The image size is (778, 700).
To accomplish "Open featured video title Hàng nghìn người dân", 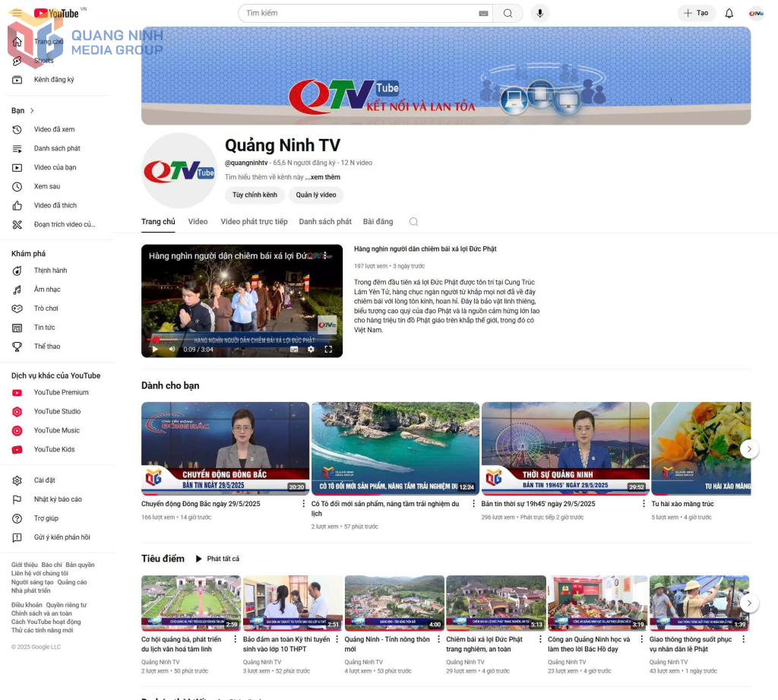I will pyautogui.click(x=425, y=249).
